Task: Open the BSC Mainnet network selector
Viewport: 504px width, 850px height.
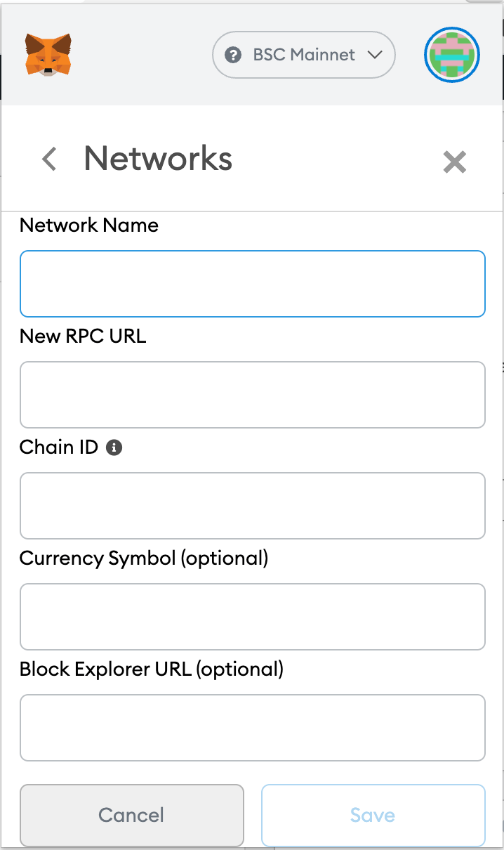Action: click(x=304, y=55)
